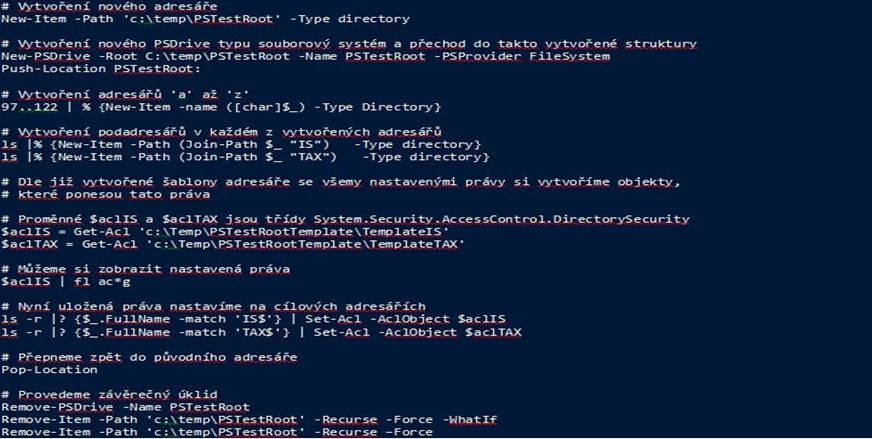This screenshot has width=872, height=439.
Task: Click the 'Push-Location PSTestRoot:' line
Action: pos(101,68)
